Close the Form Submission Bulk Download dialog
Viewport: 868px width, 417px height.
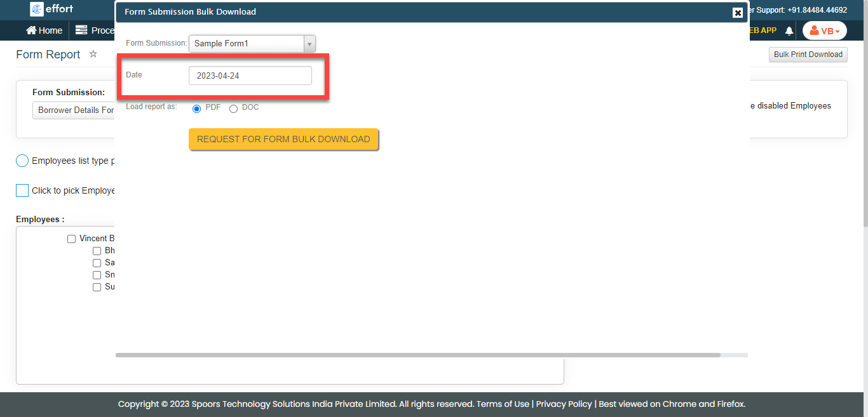[737, 13]
